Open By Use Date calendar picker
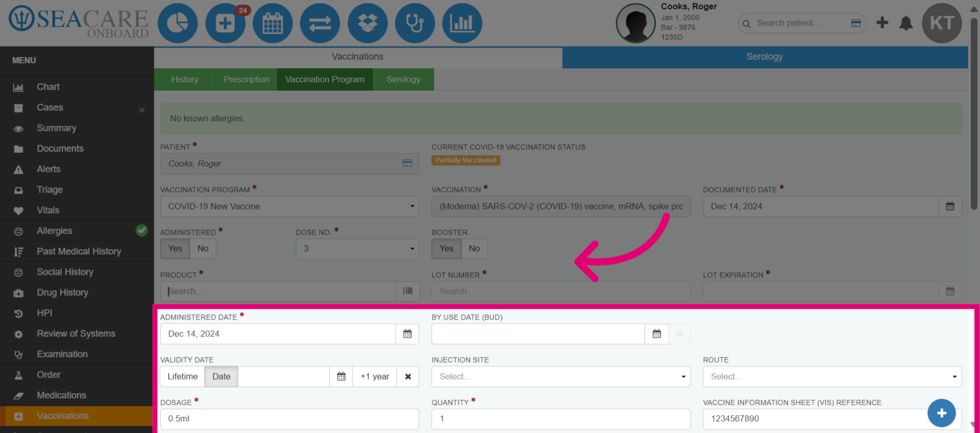Screen dimensions: 980x433 656,334
